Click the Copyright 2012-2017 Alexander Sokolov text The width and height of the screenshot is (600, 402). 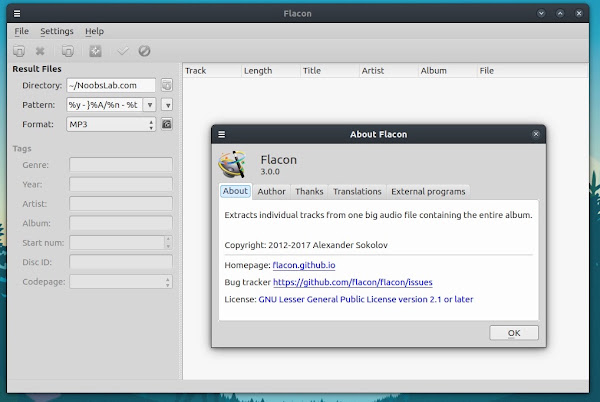[306, 245]
